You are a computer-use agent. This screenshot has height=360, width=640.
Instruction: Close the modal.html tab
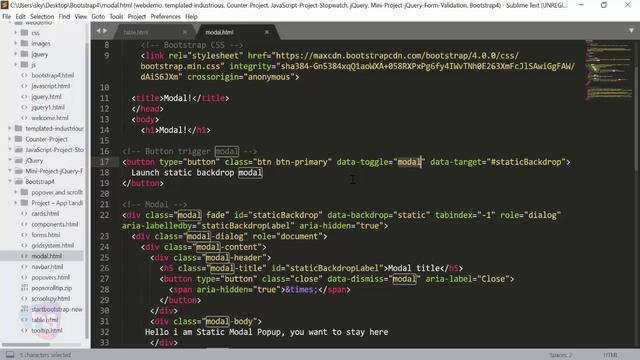point(267,32)
